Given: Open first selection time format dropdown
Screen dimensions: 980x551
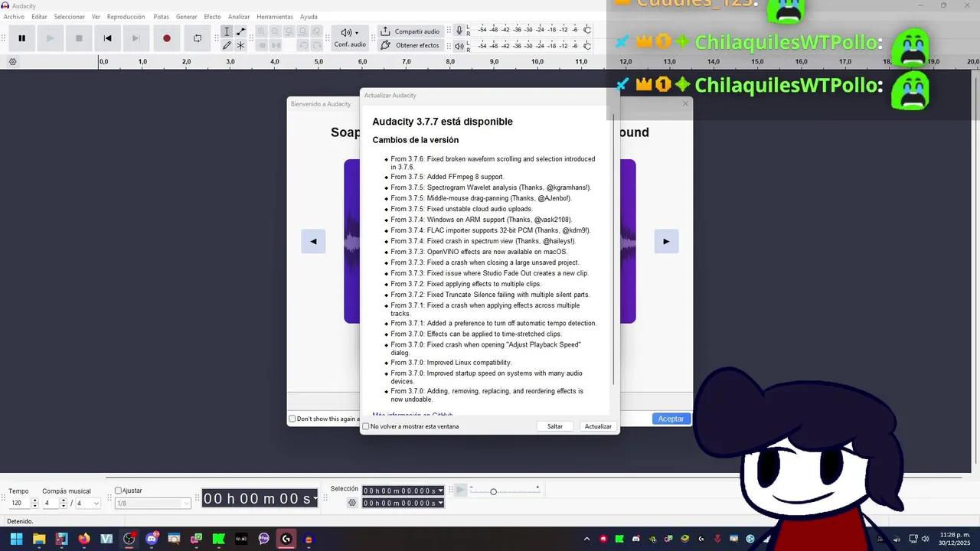Looking at the screenshot, I should [440, 491].
